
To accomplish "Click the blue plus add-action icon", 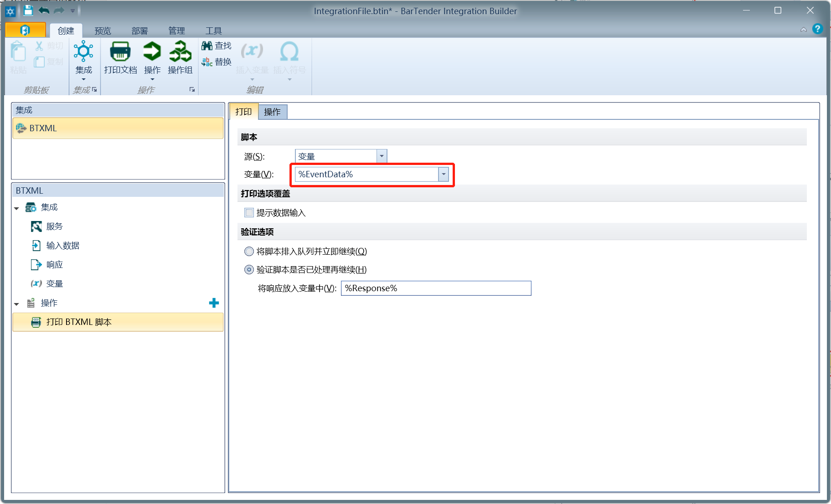I will 214,303.
